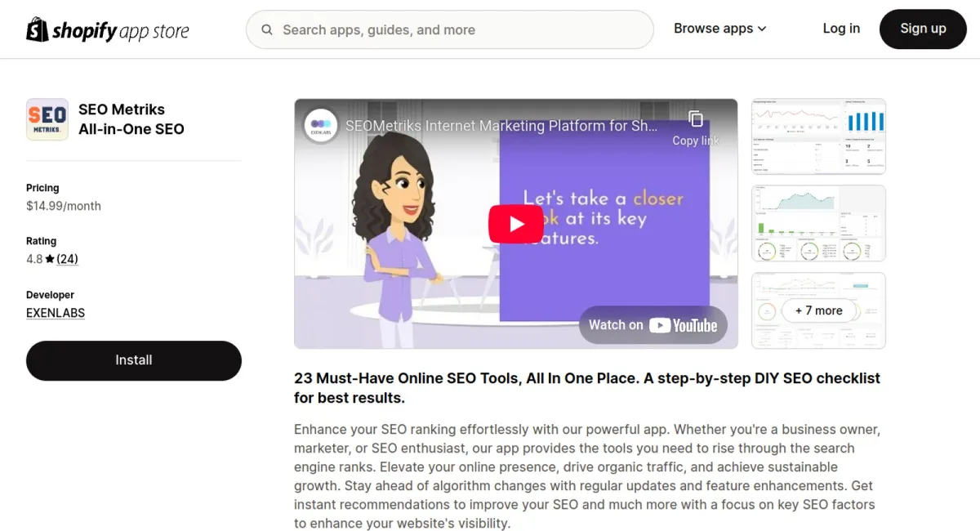Play the YouTube video
The width and height of the screenshot is (980, 531).
click(x=516, y=224)
